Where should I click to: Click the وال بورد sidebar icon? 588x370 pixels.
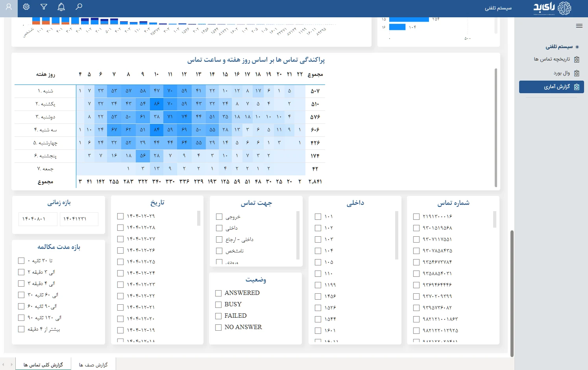(577, 73)
